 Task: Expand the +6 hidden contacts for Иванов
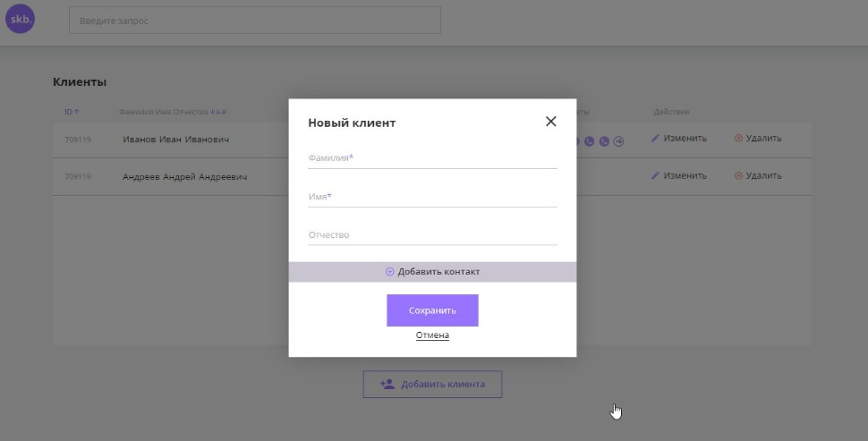click(618, 141)
